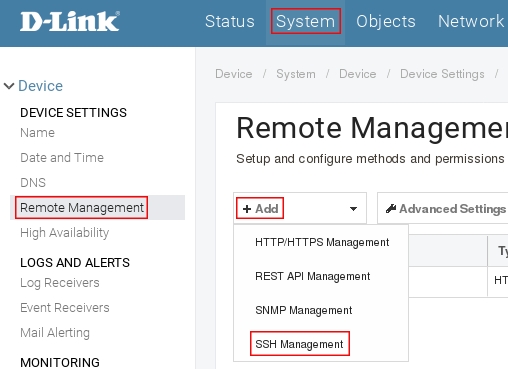Collapse the Device section chevron
Image resolution: width=508 pixels, height=369 pixels.
(9, 86)
